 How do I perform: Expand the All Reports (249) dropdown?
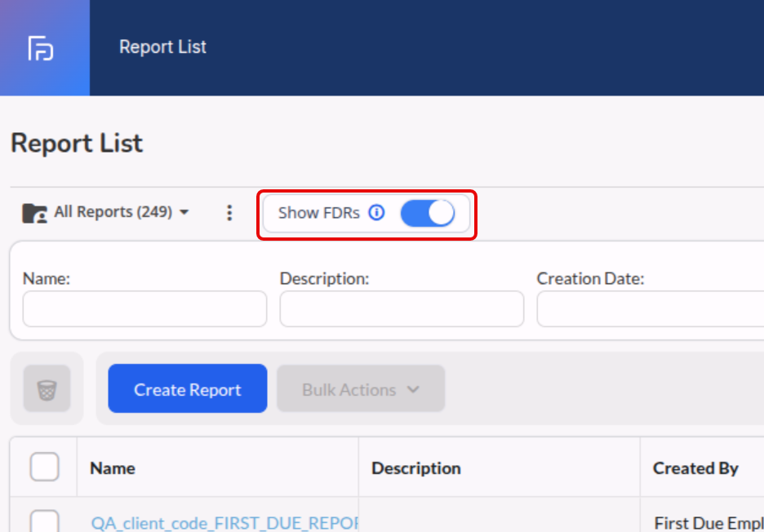click(x=122, y=212)
